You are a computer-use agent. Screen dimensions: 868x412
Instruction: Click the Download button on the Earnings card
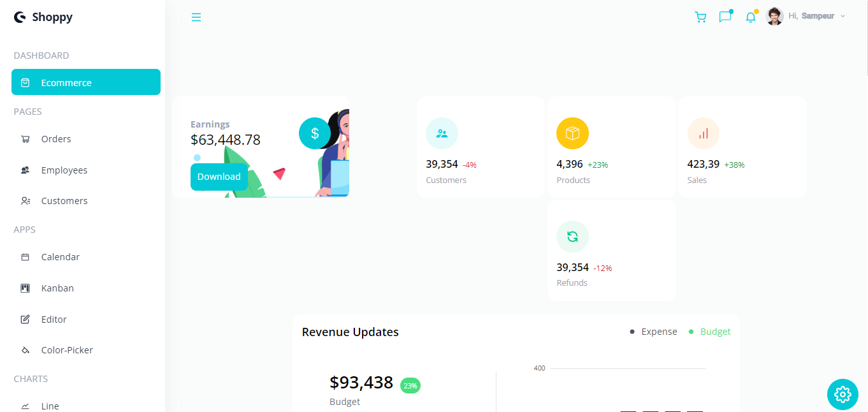[x=219, y=177]
